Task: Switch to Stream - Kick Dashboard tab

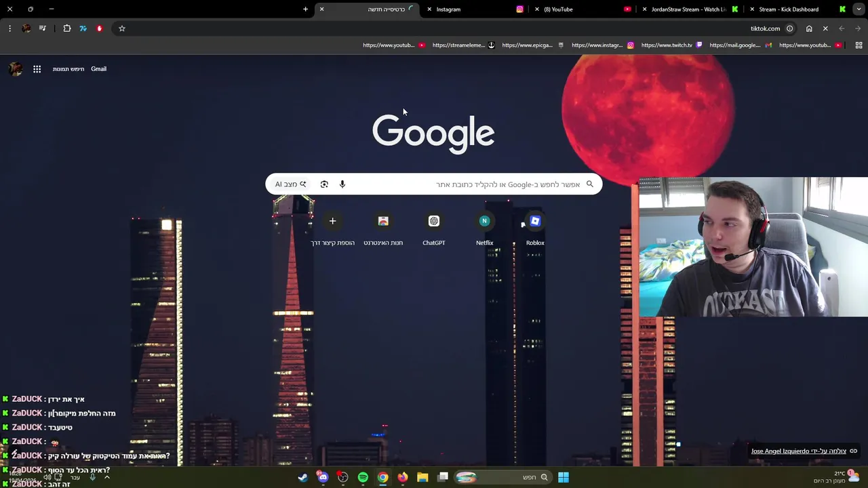Action: pyautogui.click(x=797, y=9)
